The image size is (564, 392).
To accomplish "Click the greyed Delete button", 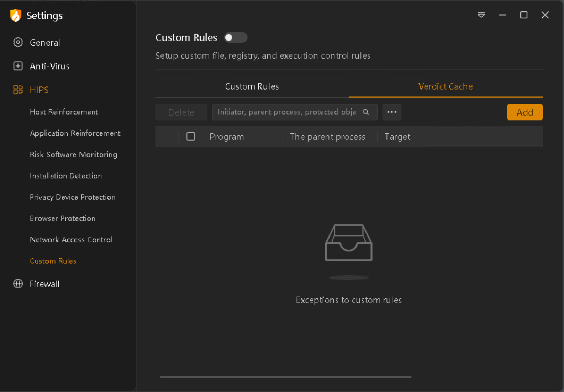I will pyautogui.click(x=181, y=112).
